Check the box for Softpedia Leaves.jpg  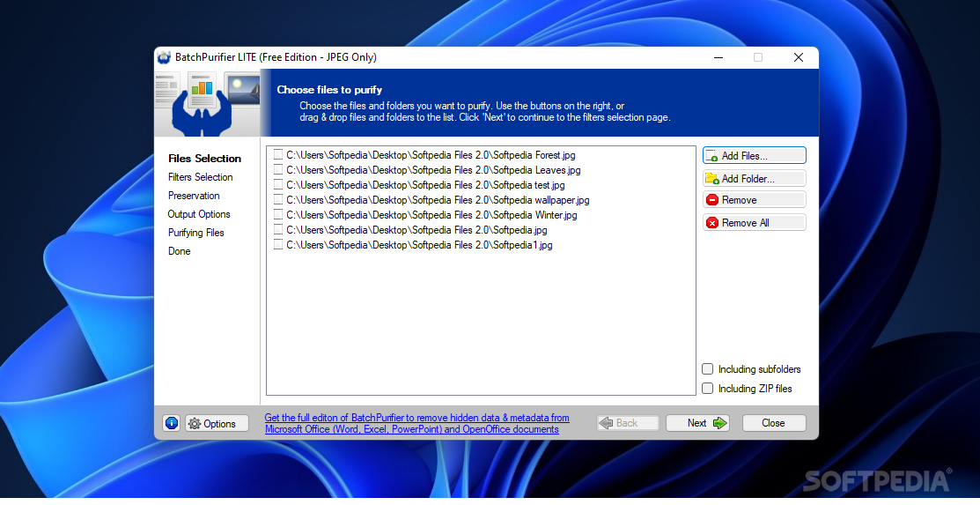[x=278, y=170]
